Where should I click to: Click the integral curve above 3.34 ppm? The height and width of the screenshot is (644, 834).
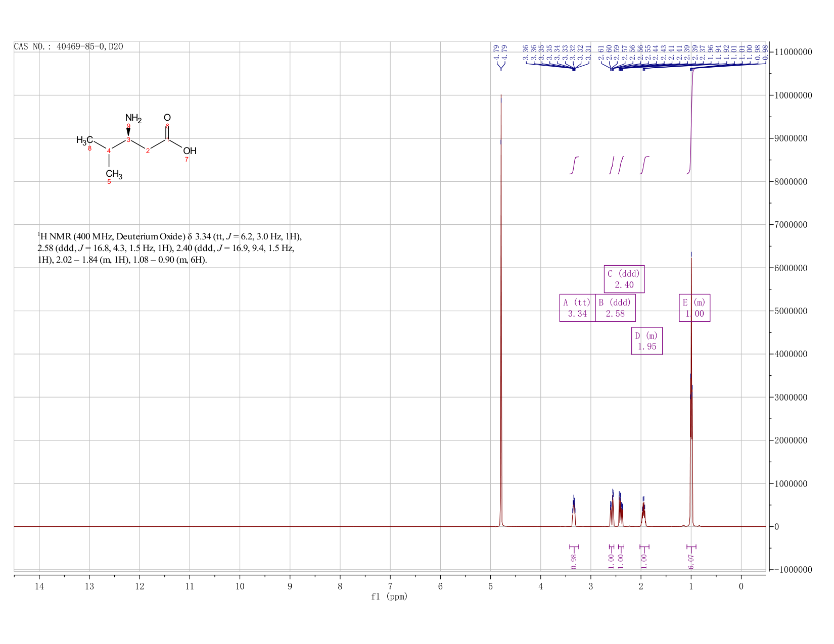pyautogui.click(x=574, y=165)
